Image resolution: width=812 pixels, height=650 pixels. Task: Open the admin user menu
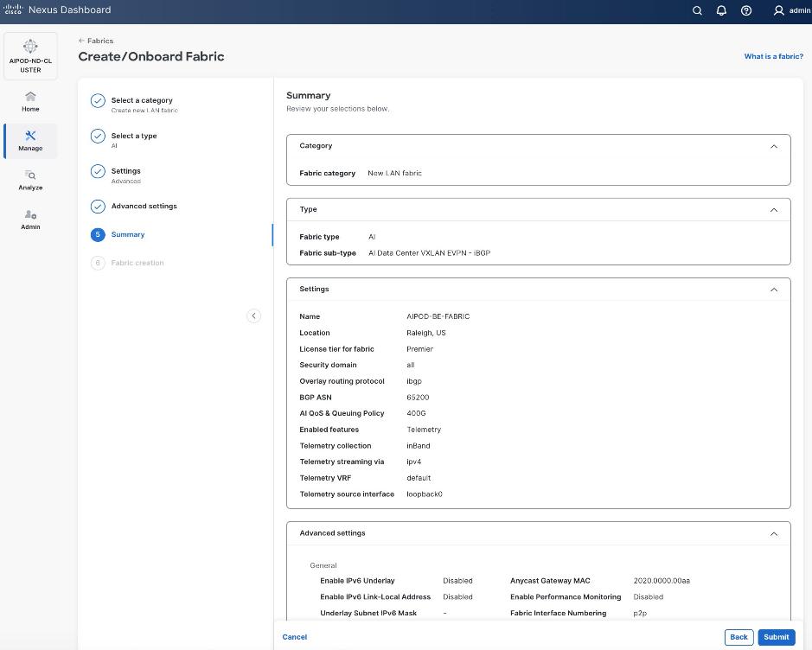coord(791,10)
